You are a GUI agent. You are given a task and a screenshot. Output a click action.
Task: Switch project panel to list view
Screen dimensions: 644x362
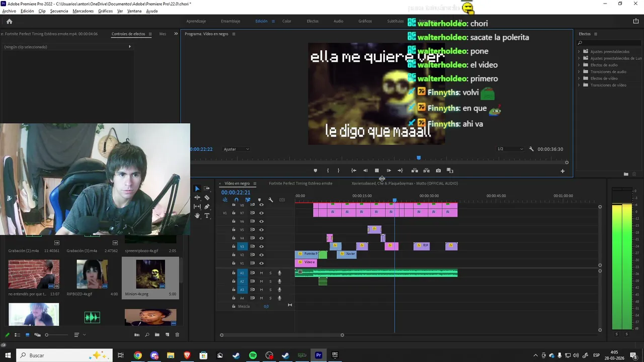click(17, 335)
